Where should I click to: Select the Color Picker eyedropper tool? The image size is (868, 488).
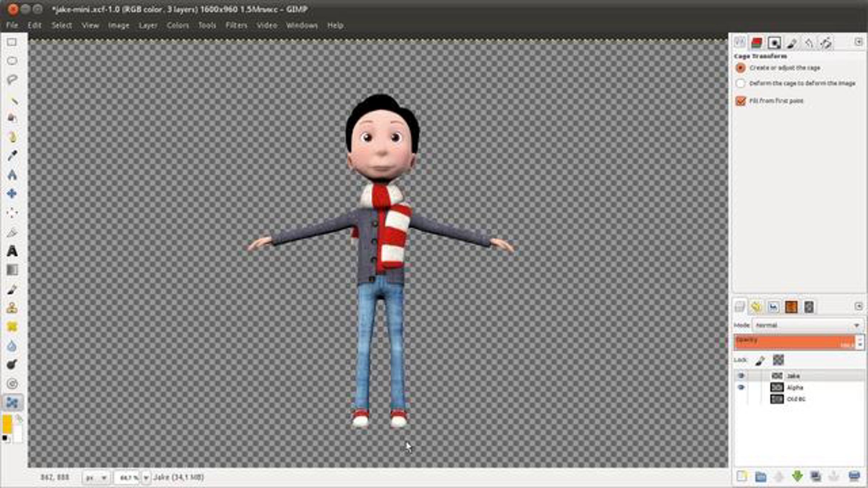(x=12, y=156)
